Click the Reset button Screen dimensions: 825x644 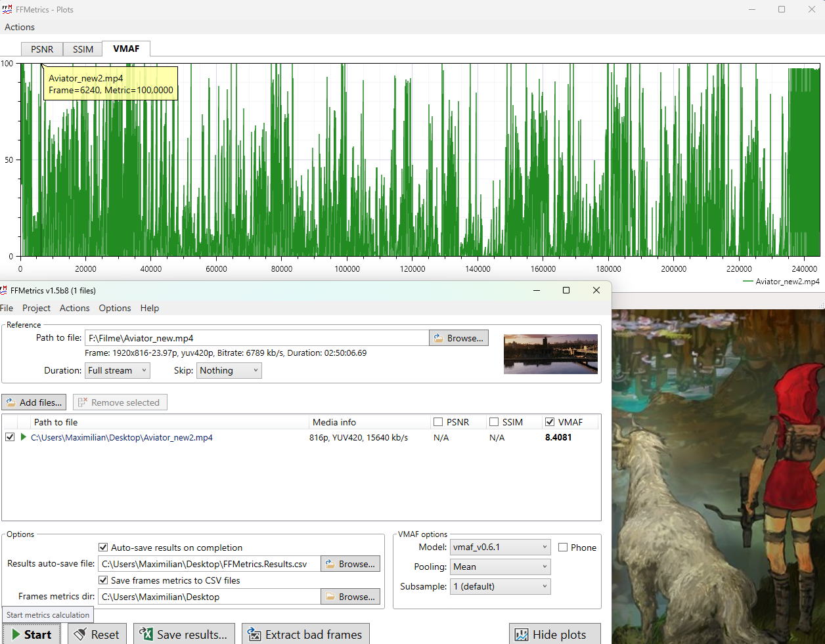[x=97, y=634]
